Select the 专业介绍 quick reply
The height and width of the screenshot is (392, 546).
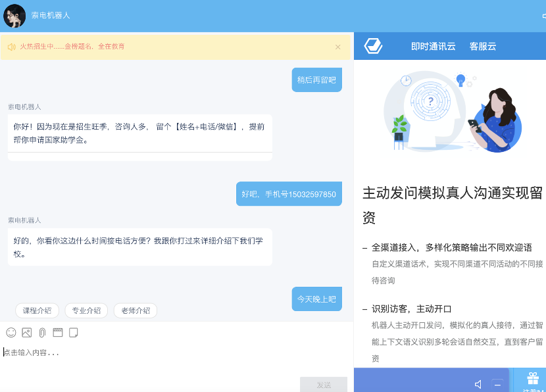[86, 310]
